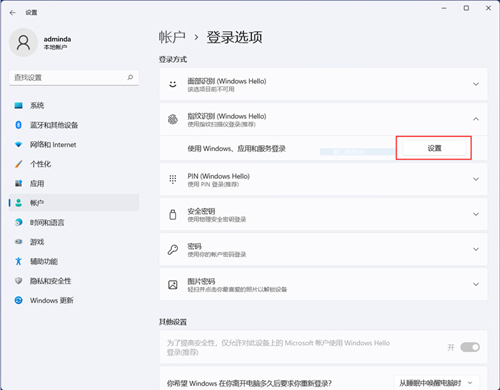Open the adminda user avatar
This screenshot has height=390, width=500.
point(23,42)
